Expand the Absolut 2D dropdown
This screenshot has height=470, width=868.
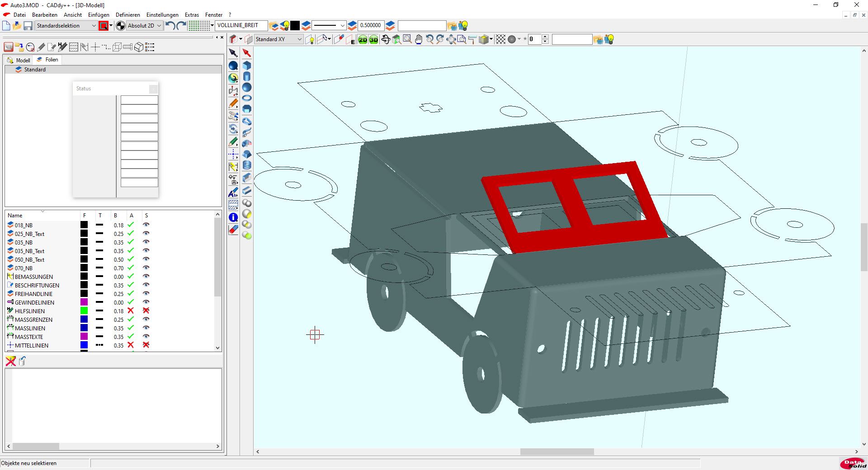tap(159, 26)
